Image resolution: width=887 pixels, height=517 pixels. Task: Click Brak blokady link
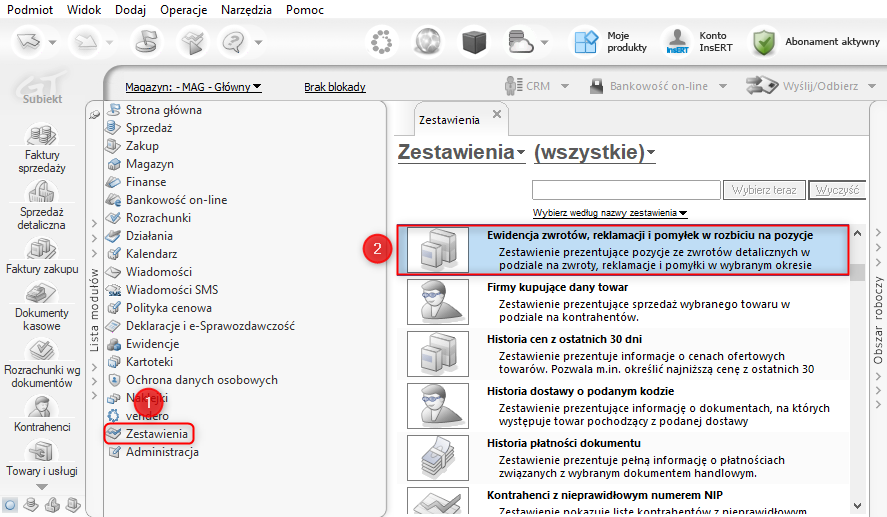click(x=335, y=87)
